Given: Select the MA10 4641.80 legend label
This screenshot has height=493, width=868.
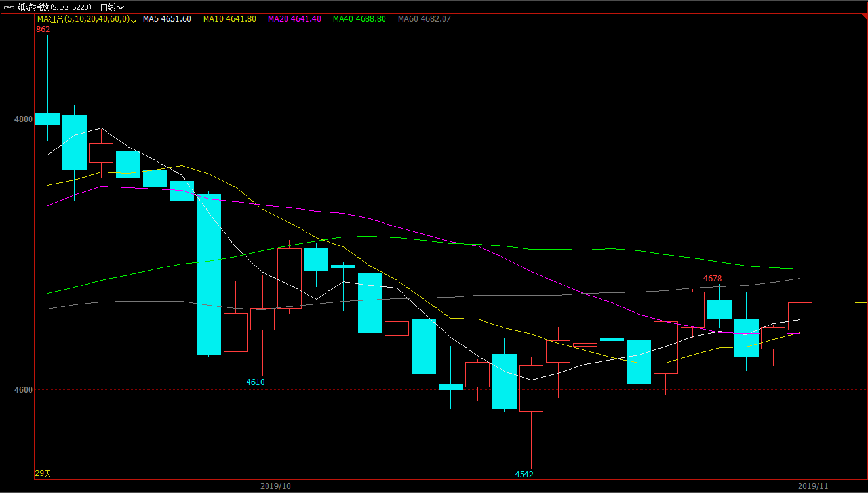Looking at the screenshot, I should click(x=229, y=19).
